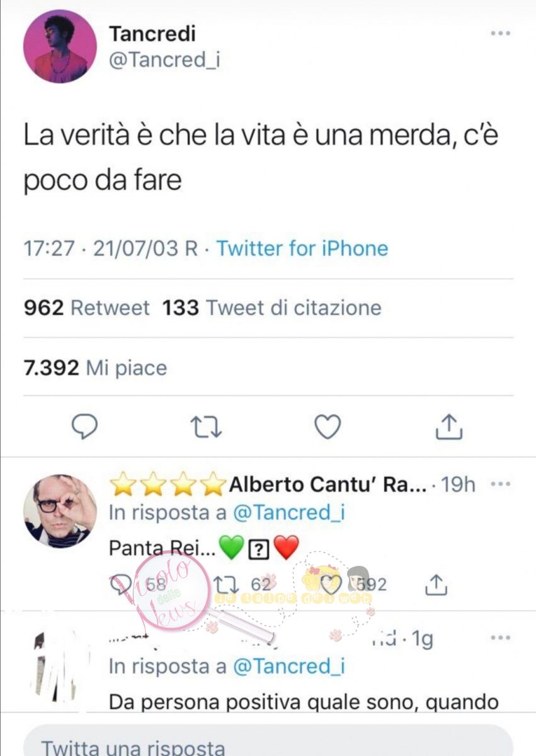The image size is (536, 756).
Task: Tap the @Tancred_i mention in Alberto's reply
Action: tap(289, 513)
